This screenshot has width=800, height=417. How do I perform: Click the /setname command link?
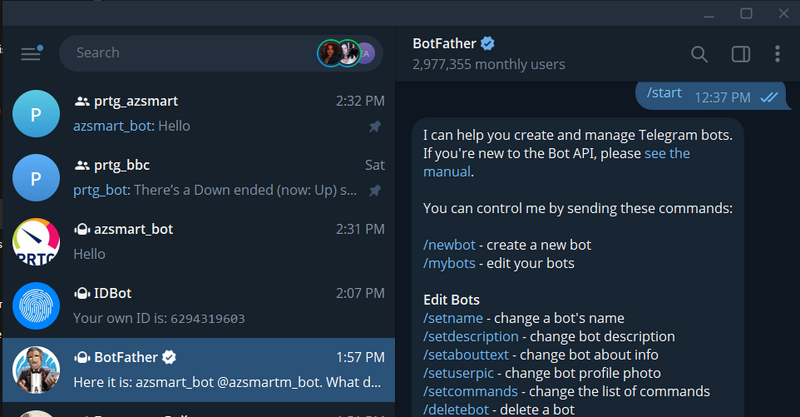coord(455,318)
